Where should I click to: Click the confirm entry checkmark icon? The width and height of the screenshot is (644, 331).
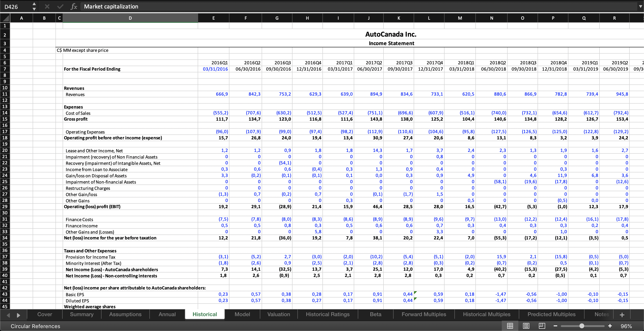point(60,6)
